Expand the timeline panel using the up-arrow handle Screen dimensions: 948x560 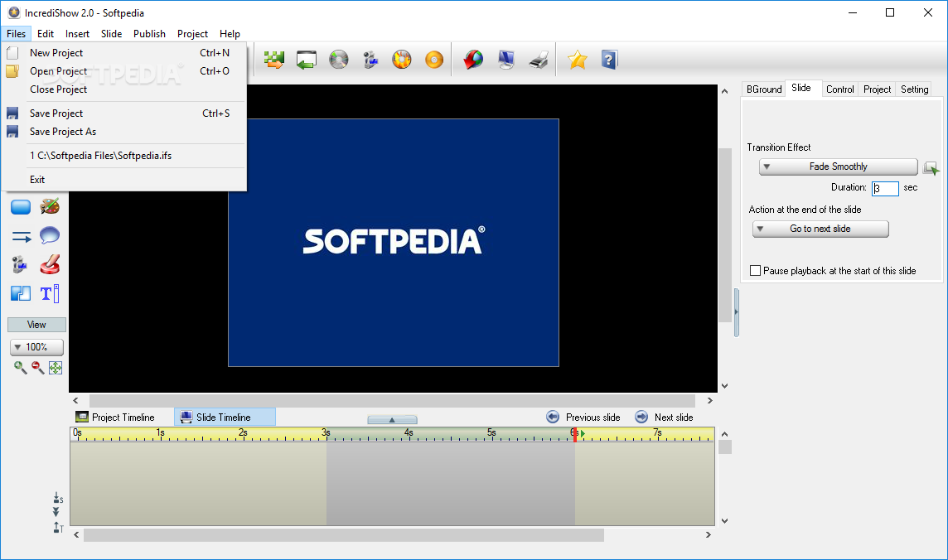pyautogui.click(x=392, y=419)
